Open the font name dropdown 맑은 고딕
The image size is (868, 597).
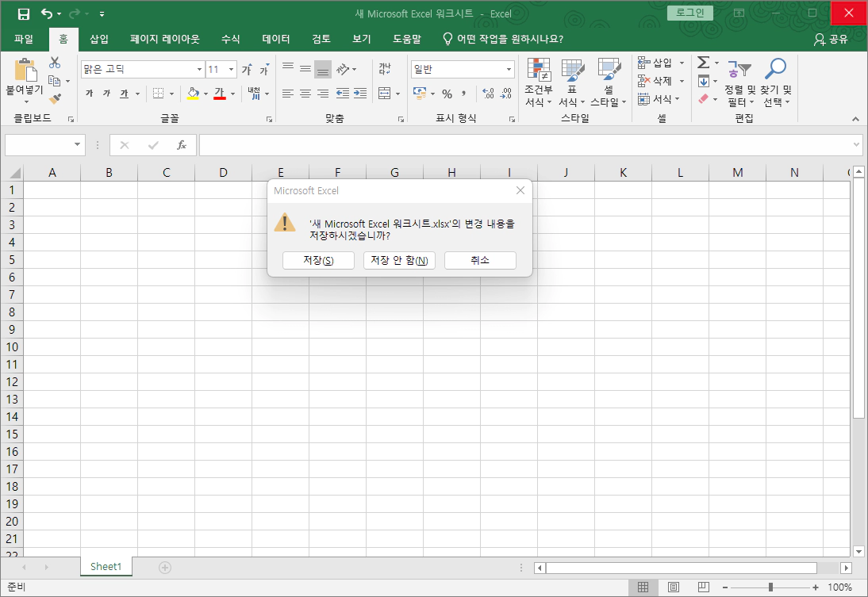(x=199, y=69)
